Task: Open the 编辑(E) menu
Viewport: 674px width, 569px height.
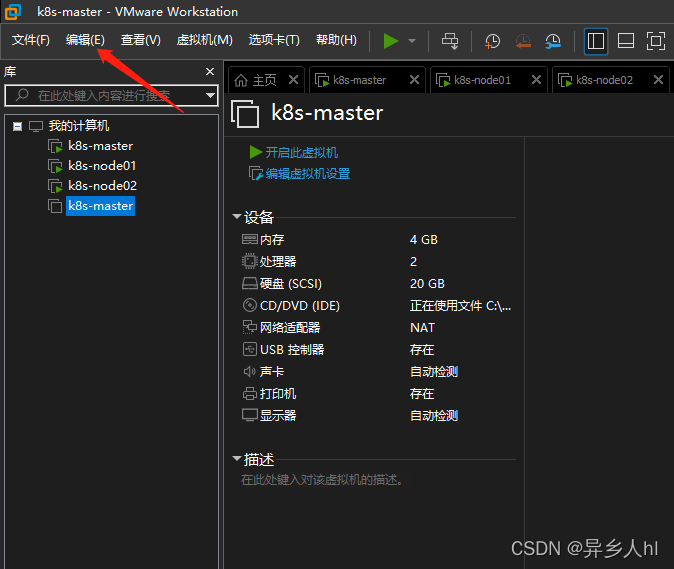Action: [x=85, y=40]
